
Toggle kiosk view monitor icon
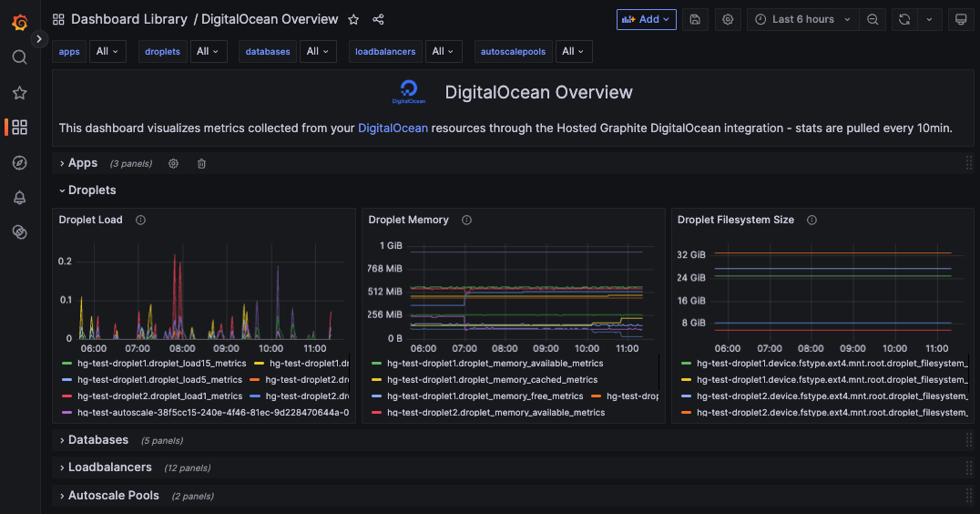[x=961, y=19]
